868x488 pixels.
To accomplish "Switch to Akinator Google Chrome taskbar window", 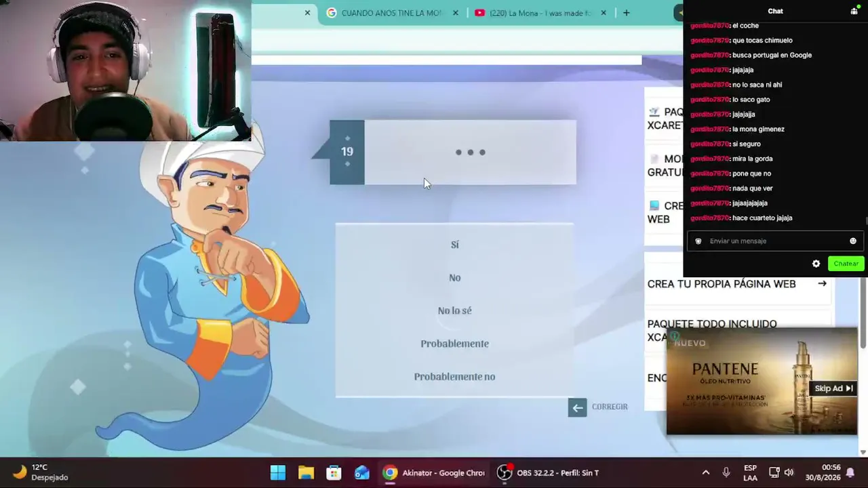I will 434,473.
